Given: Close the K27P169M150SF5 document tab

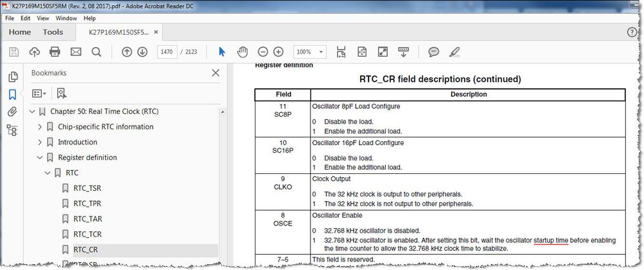Looking at the screenshot, I should click(x=156, y=32).
